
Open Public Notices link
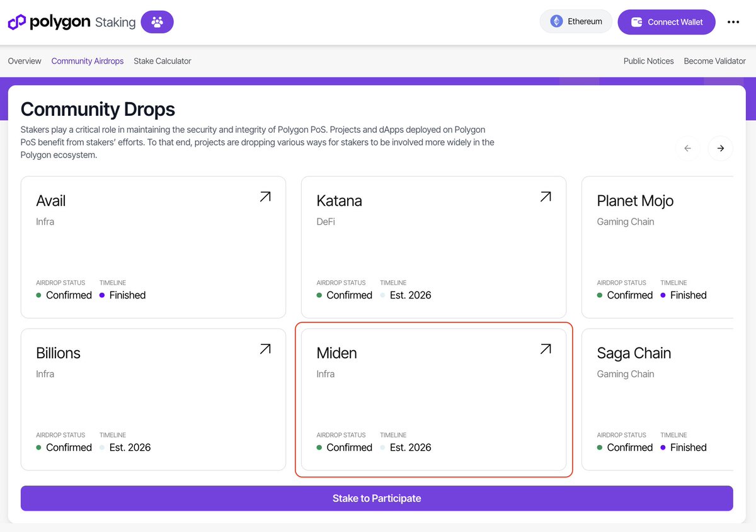pyautogui.click(x=649, y=61)
